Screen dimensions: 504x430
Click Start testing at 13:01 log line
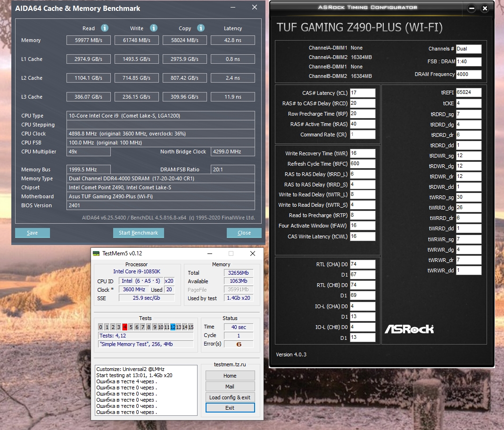click(x=134, y=375)
